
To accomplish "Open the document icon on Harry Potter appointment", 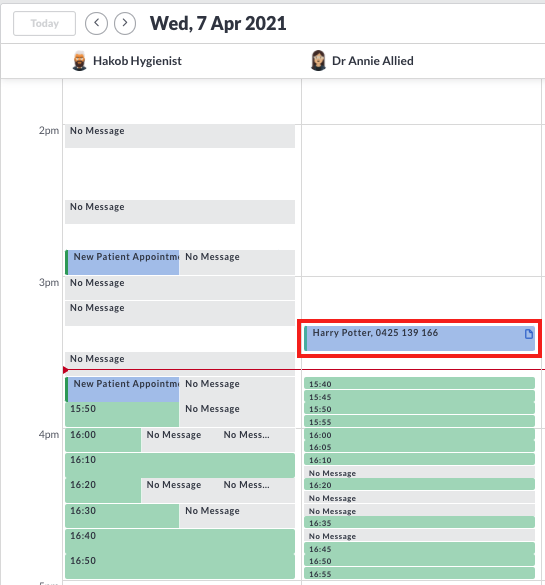I will click(x=529, y=334).
